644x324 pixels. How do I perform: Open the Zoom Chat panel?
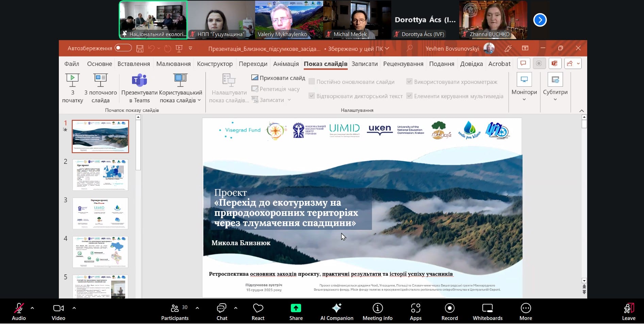pyautogui.click(x=221, y=311)
